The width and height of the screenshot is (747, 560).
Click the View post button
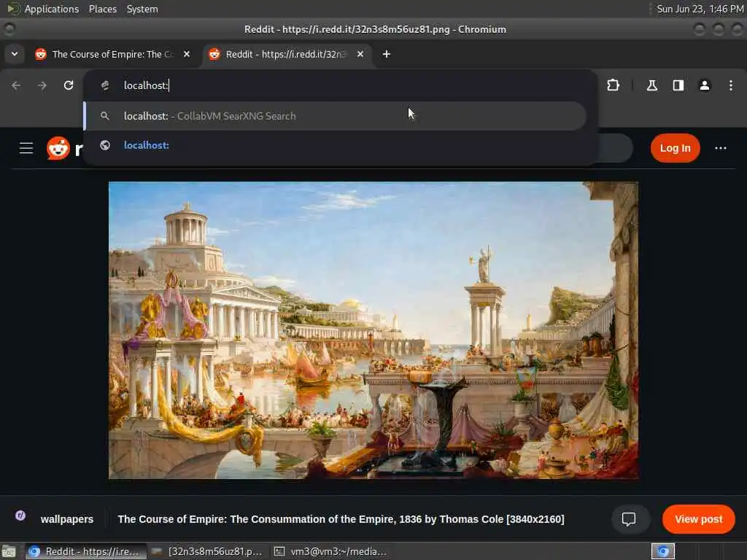(x=698, y=519)
